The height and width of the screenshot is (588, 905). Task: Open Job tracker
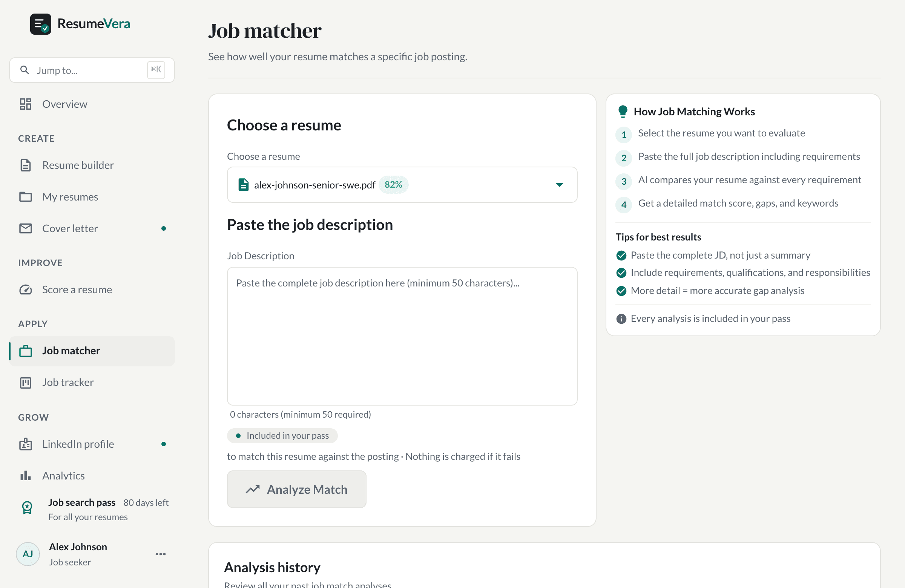92,382
